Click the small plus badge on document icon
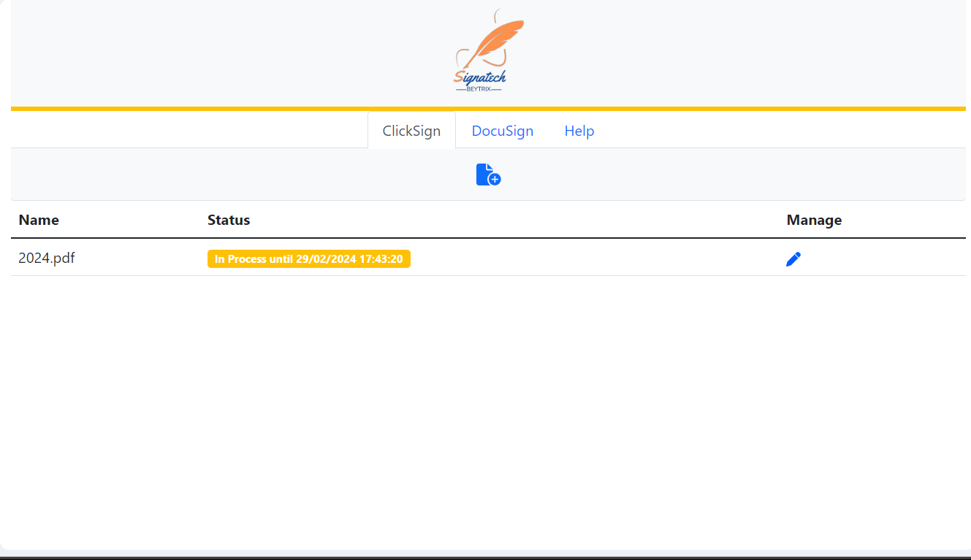The width and height of the screenshot is (971, 560). tap(495, 179)
